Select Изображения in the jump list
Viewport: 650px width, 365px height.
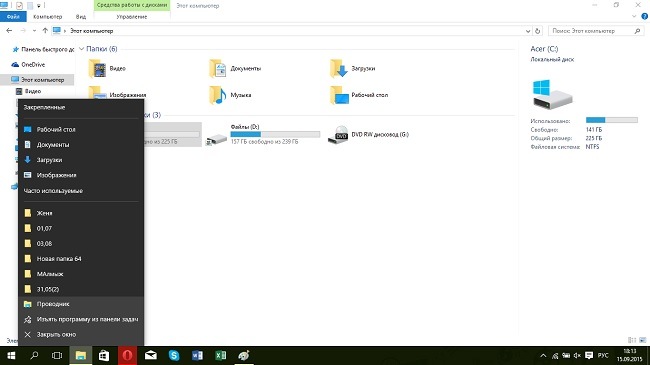[x=81, y=175]
